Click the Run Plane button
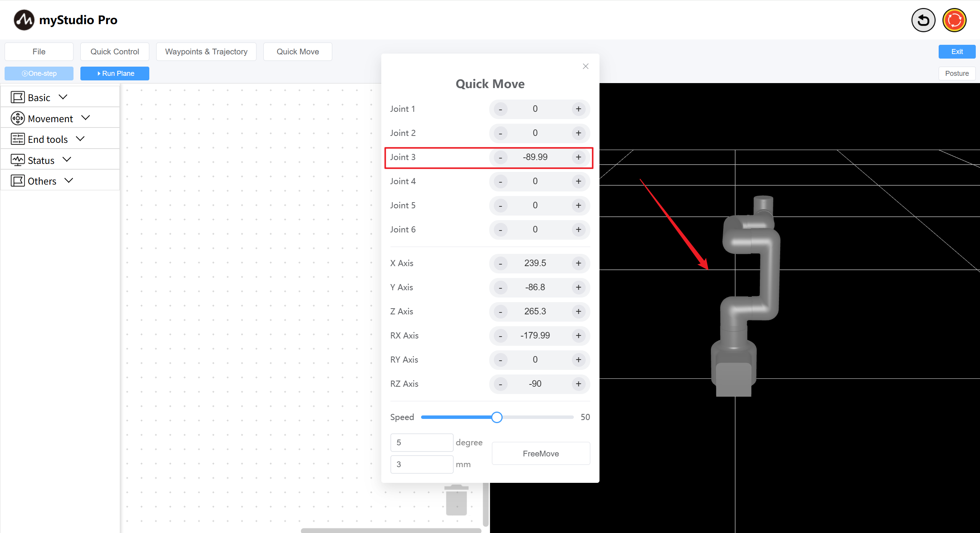 coord(115,74)
